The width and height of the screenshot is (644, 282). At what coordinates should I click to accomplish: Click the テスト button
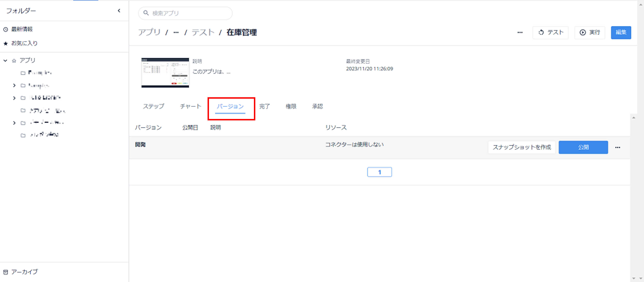click(550, 32)
